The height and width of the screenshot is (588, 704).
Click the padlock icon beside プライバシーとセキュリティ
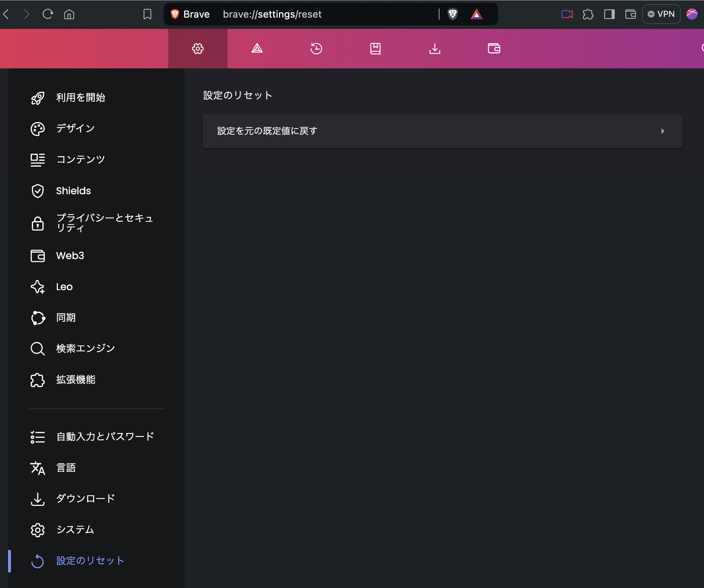(38, 223)
